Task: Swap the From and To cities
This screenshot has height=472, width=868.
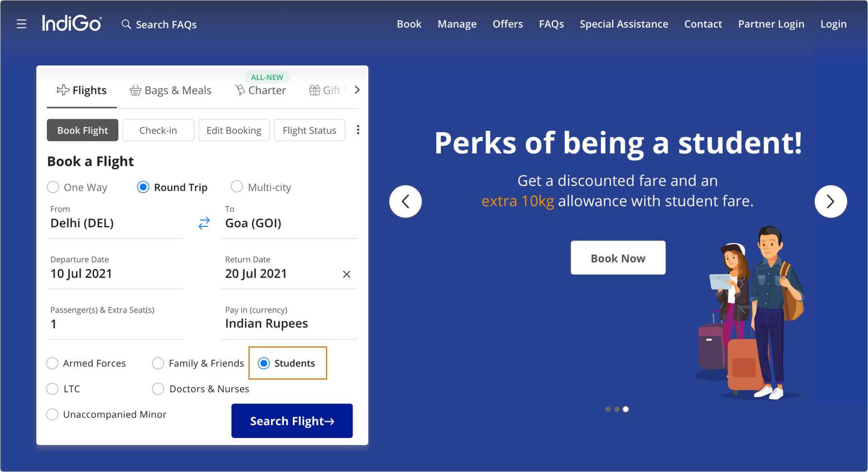Action: click(x=204, y=223)
